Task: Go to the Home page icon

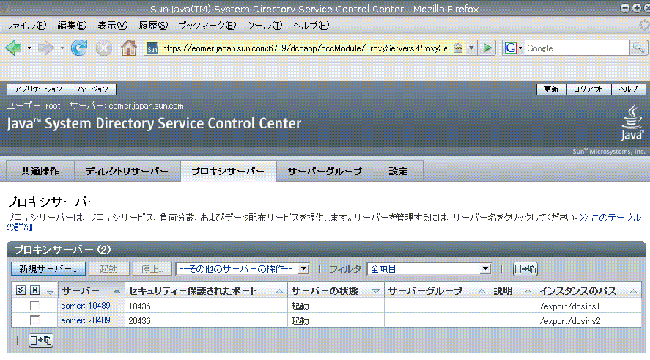Action: [x=129, y=48]
